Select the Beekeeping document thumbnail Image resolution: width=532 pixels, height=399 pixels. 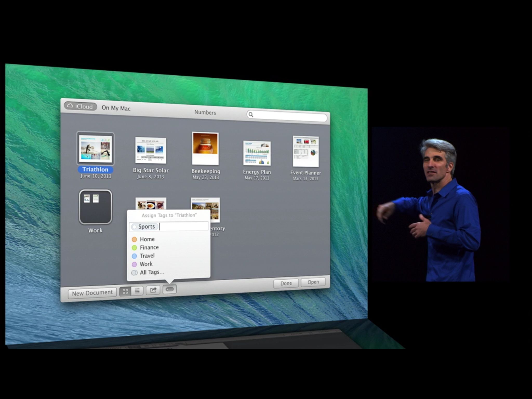click(205, 148)
